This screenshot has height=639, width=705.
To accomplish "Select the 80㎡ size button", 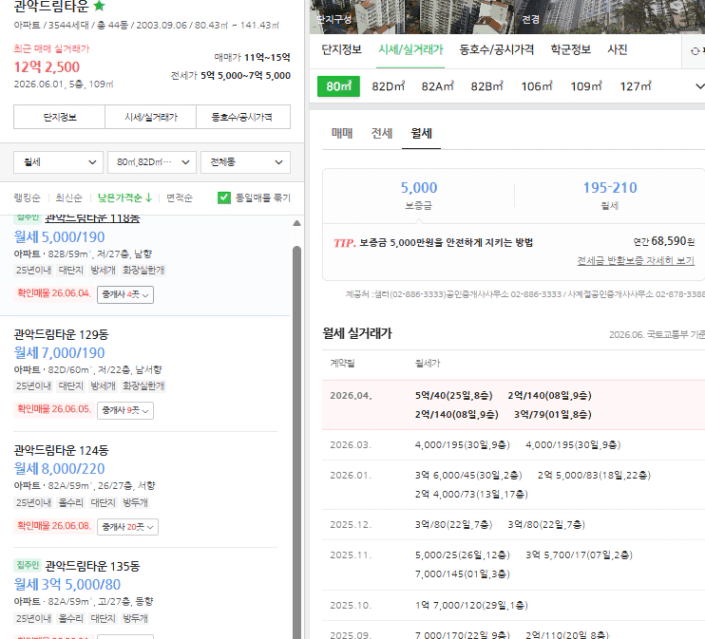I will [x=339, y=86].
